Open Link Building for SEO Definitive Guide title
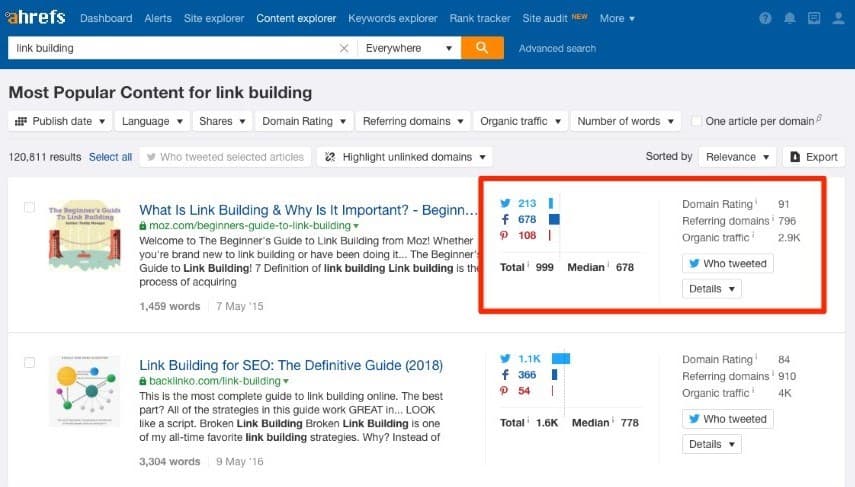This screenshot has height=487, width=855. 291,365
